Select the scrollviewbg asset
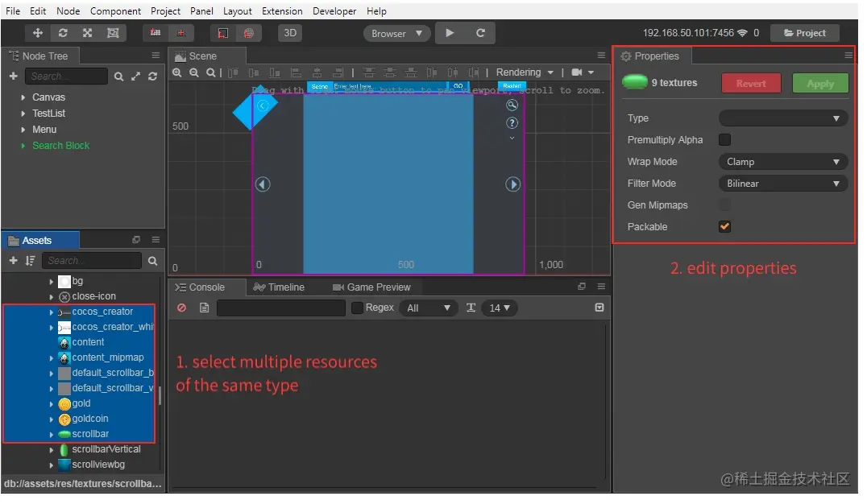Viewport: 867px width, 504px height. click(97, 465)
